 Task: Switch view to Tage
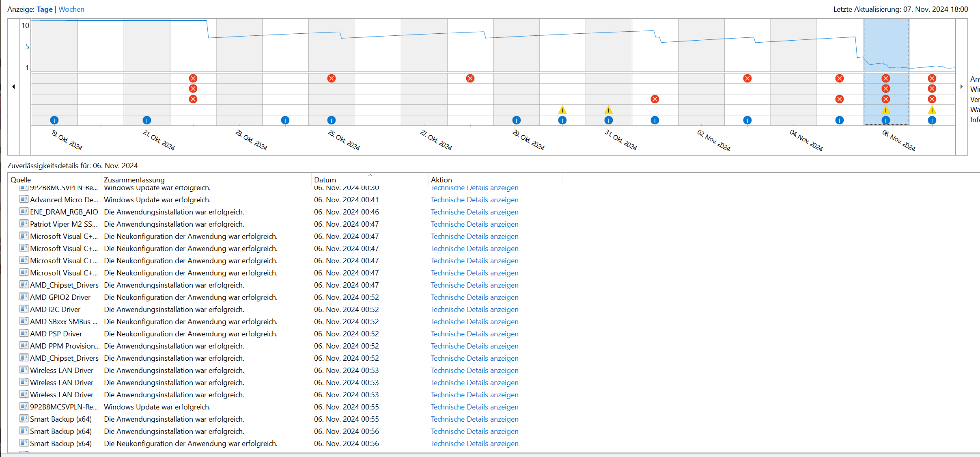(45, 9)
